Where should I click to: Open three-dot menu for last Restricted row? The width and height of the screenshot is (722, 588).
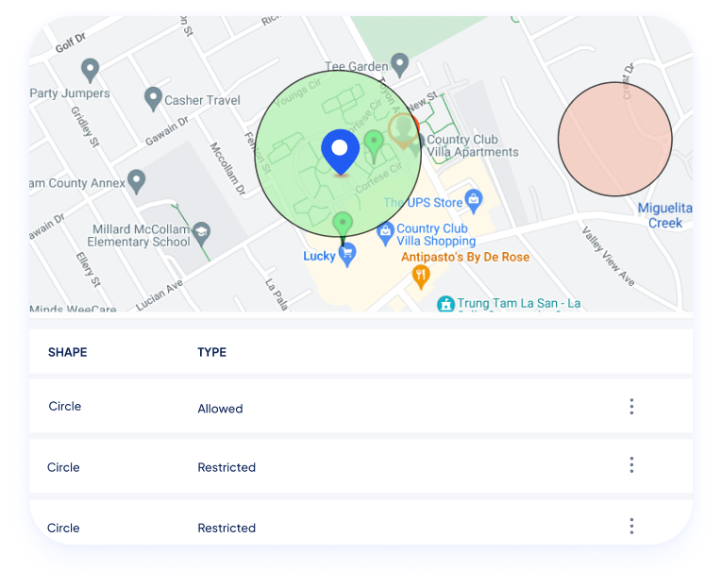coord(631,526)
